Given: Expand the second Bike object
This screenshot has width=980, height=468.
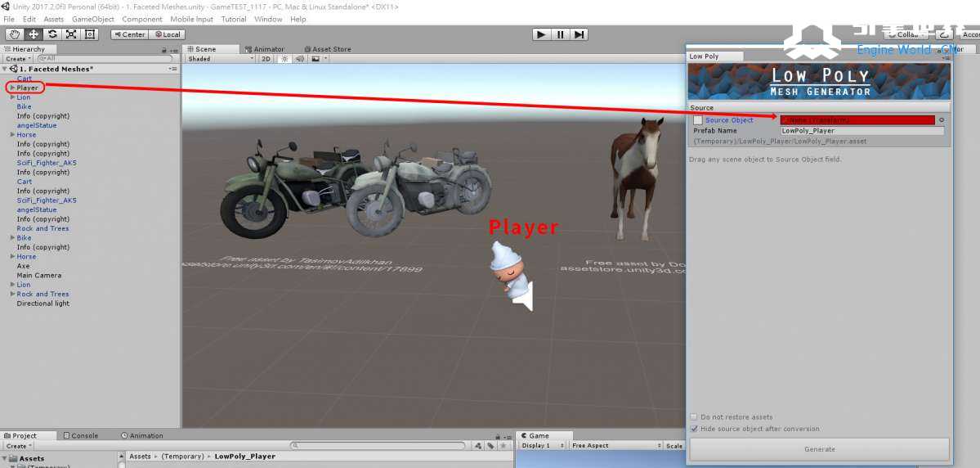Looking at the screenshot, I should (x=12, y=238).
